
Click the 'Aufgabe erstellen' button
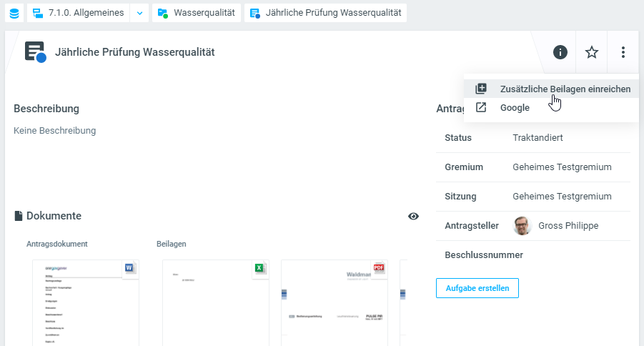point(477,288)
